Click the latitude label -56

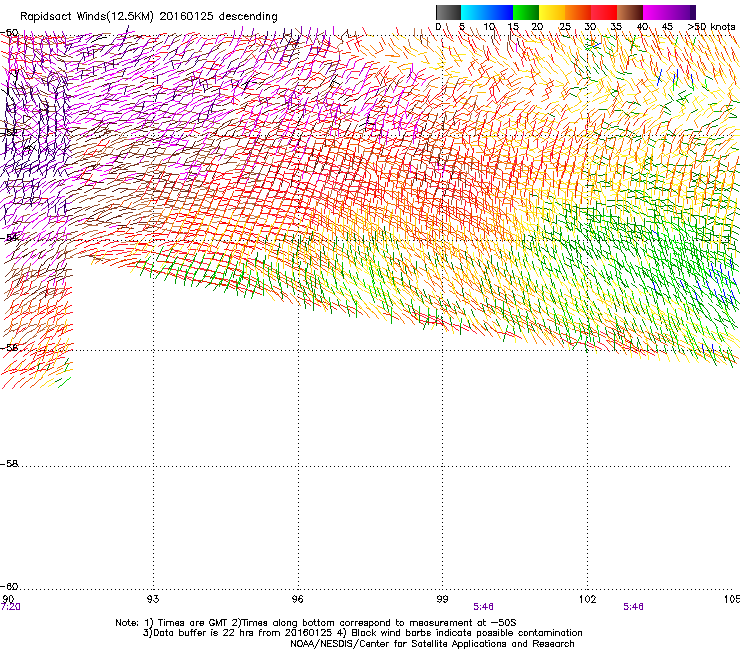coord(9,347)
